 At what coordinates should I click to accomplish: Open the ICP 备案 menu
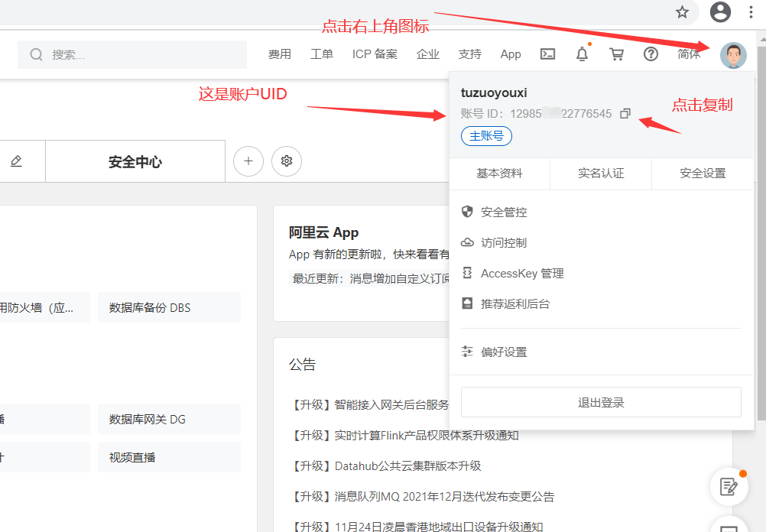click(375, 54)
